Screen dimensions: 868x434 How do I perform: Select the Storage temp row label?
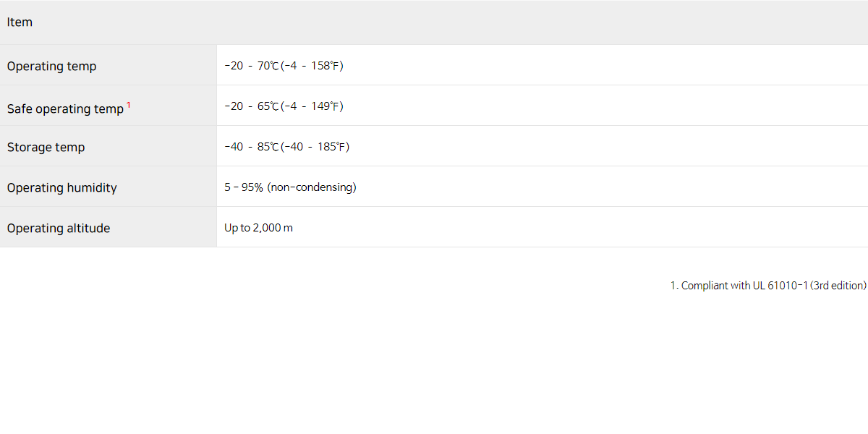click(46, 147)
